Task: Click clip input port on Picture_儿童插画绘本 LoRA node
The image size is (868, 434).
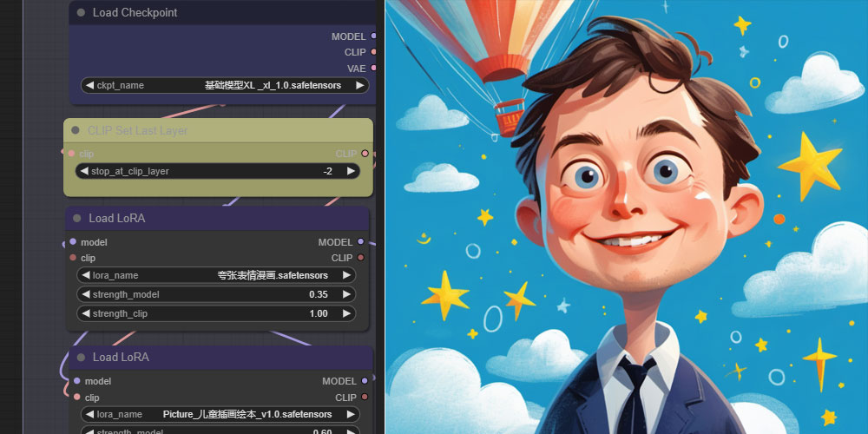Action: pyautogui.click(x=76, y=397)
